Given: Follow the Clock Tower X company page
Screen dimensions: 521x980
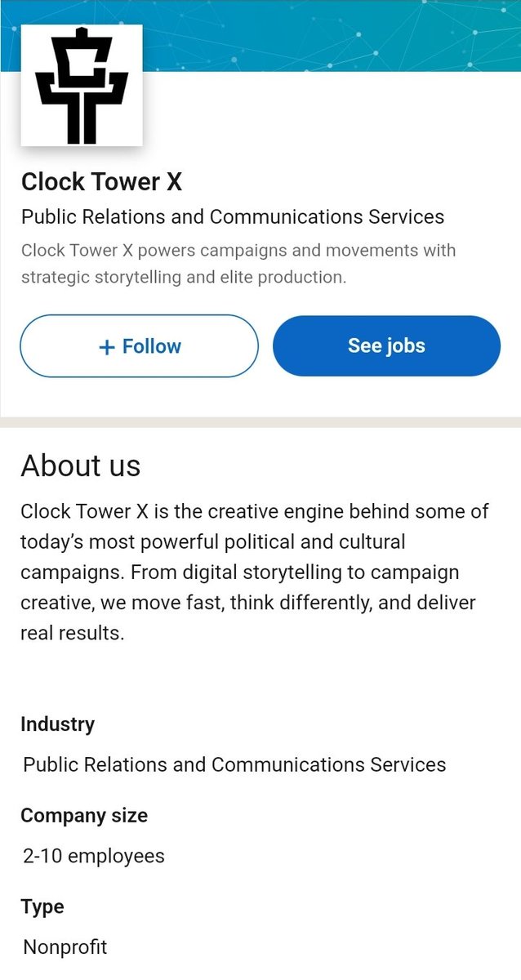Looking at the screenshot, I should (139, 346).
